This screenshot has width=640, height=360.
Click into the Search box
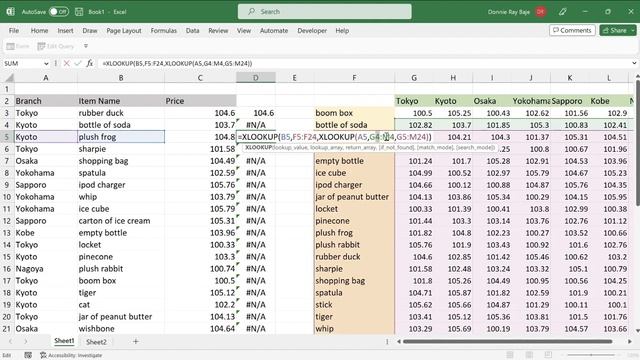[x=324, y=12]
